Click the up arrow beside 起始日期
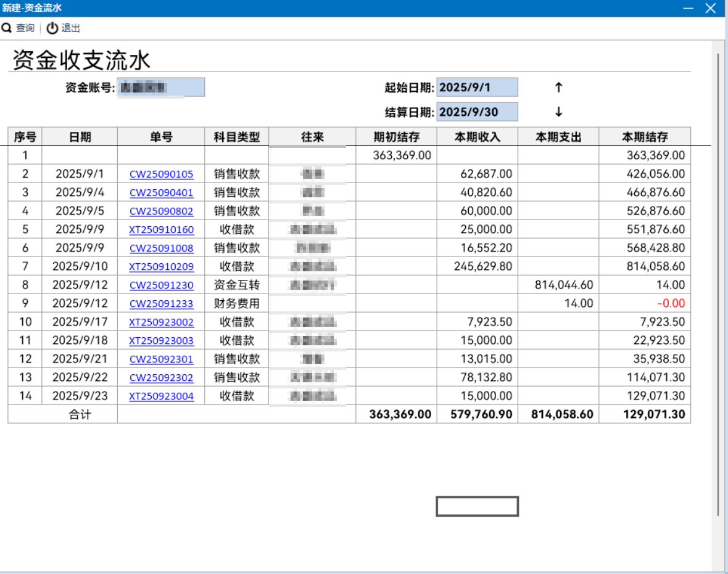Image resolution: width=728 pixels, height=574 pixels. pos(558,87)
